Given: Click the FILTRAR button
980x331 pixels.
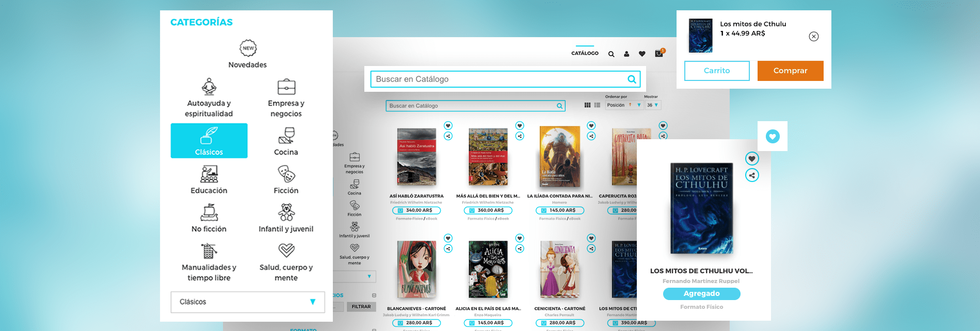Looking at the screenshot, I should (x=361, y=307).
